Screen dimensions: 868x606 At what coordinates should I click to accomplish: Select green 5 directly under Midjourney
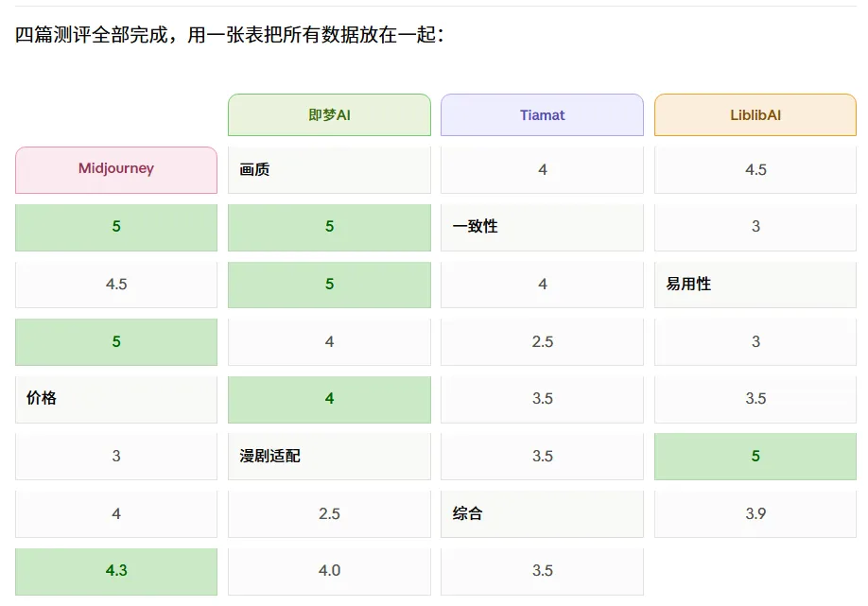[116, 228]
